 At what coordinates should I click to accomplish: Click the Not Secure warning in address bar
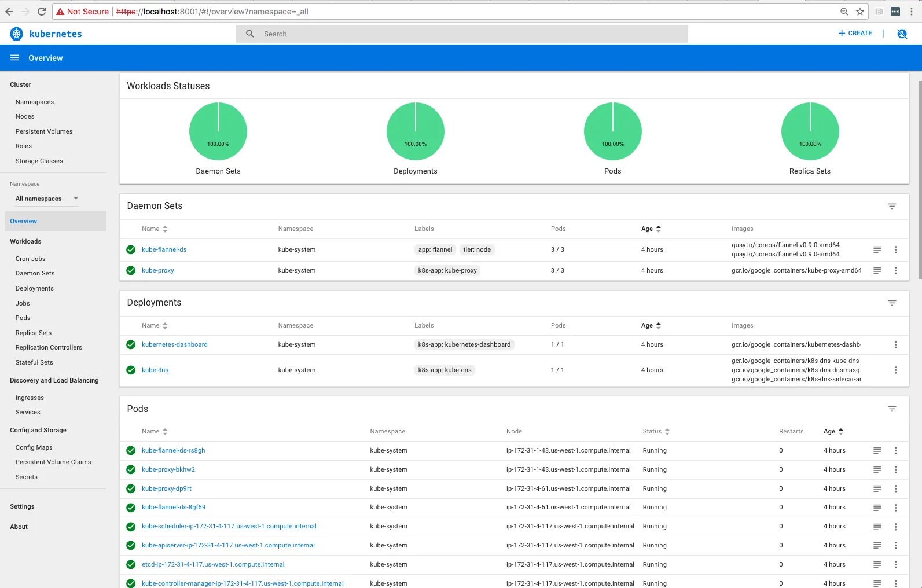(82, 12)
